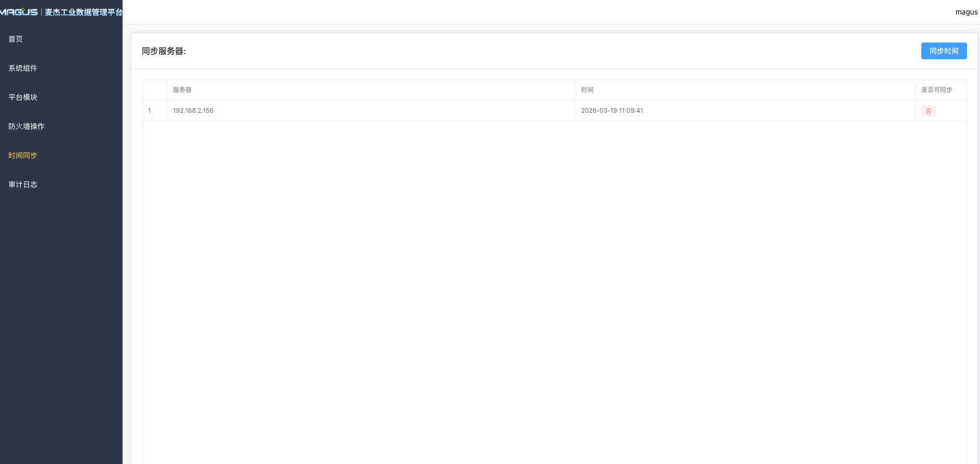Click the 时间 column header
The image size is (980, 464).
[x=587, y=90]
